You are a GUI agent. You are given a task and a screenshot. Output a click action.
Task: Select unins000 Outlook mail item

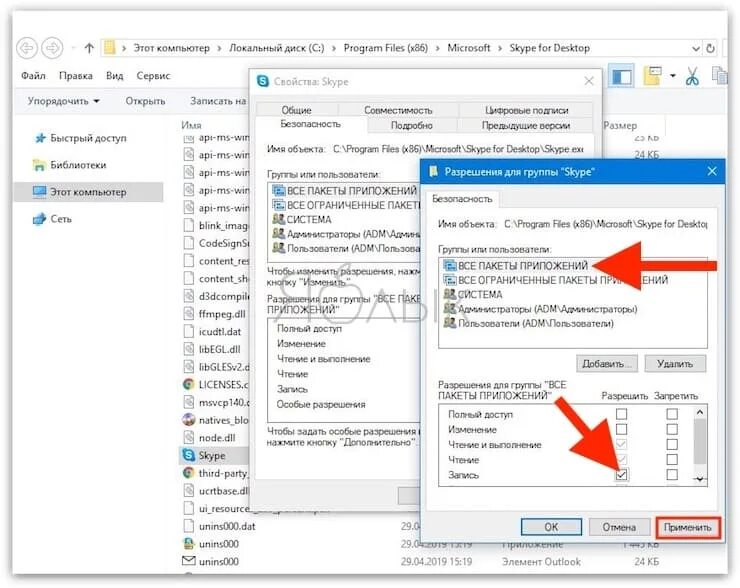point(211,562)
